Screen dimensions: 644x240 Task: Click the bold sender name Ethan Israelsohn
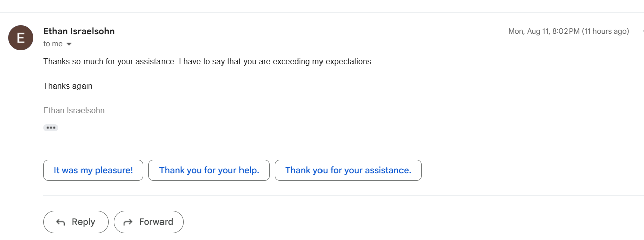(79, 31)
